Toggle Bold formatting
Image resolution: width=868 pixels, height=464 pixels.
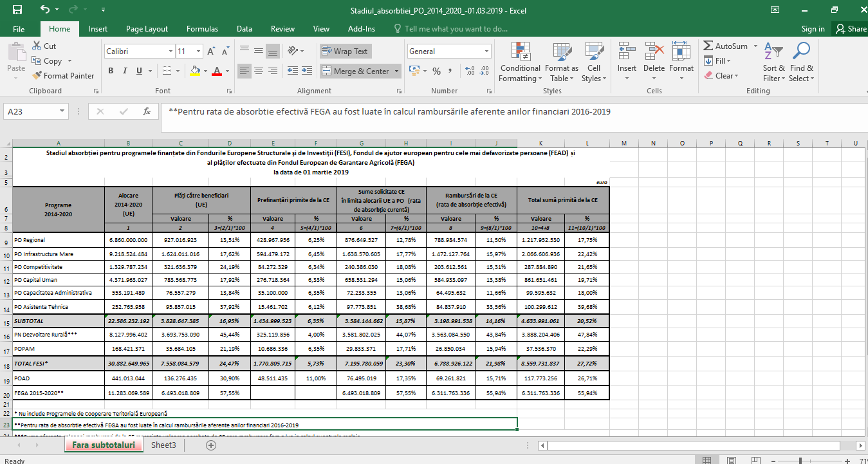click(111, 71)
